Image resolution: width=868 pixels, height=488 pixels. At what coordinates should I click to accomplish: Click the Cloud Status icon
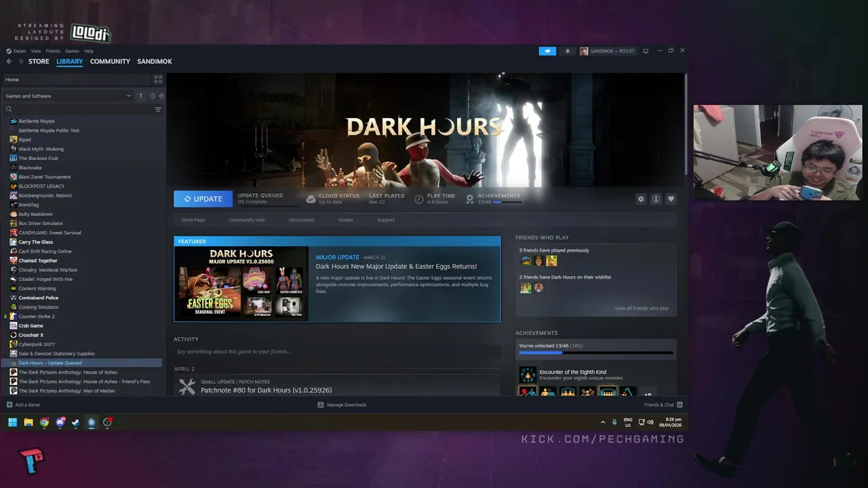point(311,199)
